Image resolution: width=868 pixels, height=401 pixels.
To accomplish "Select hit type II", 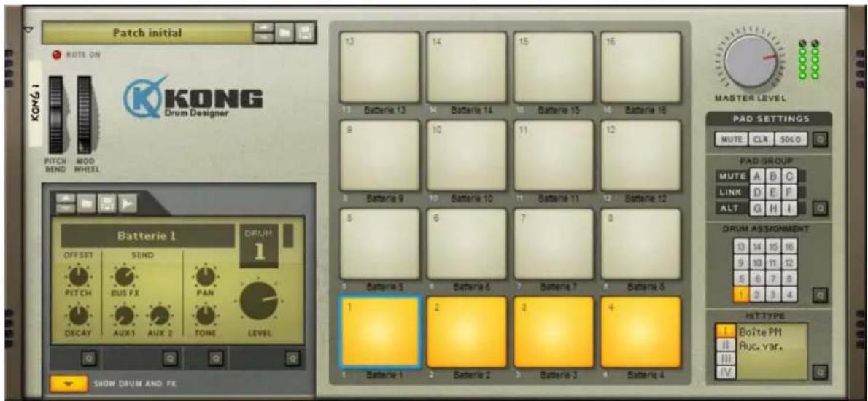I will click(725, 344).
